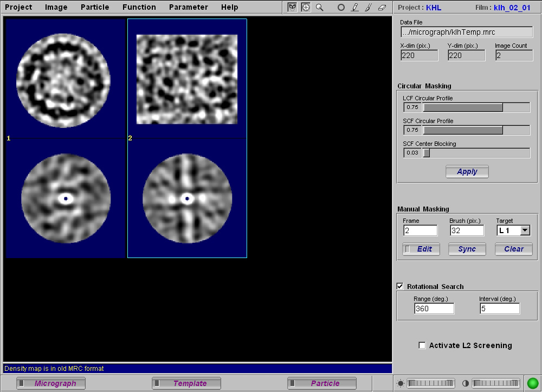Expand the Function menu
Screen dimensions: 542x392
[139, 7]
